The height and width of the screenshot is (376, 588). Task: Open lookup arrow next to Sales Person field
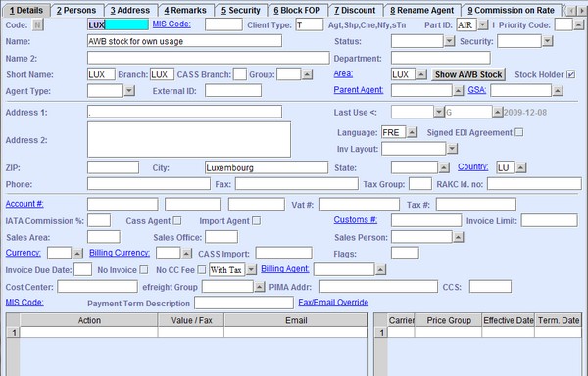[458, 237]
